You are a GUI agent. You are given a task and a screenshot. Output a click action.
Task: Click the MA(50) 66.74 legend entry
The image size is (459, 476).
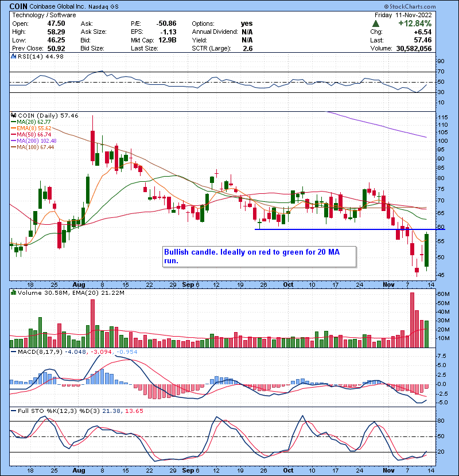pos(34,134)
